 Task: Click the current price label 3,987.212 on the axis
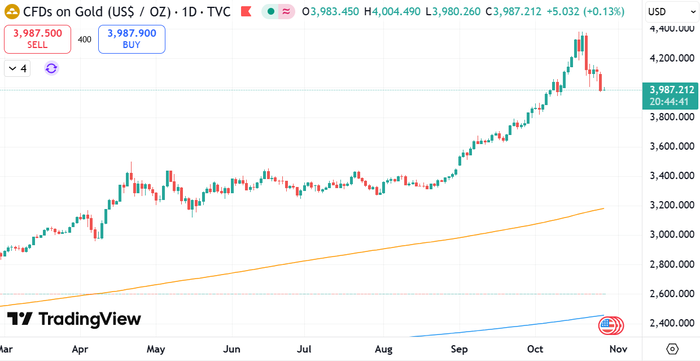point(672,90)
